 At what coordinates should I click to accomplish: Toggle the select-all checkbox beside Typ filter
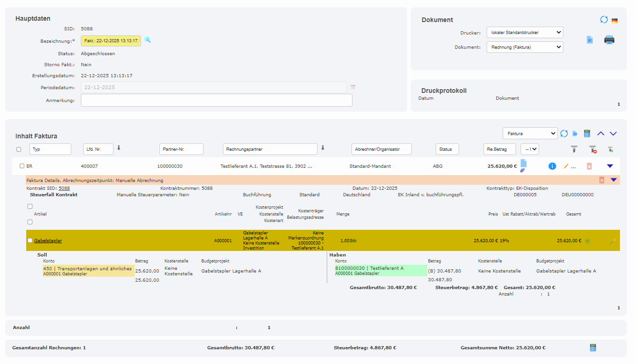[x=19, y=149]
